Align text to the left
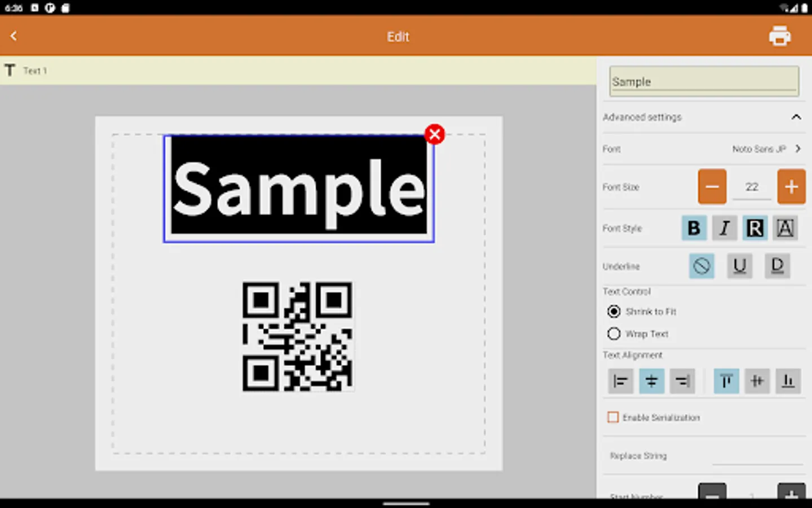Screen dimensions: 812x508 pyautogui.click(x=621, y=382)
